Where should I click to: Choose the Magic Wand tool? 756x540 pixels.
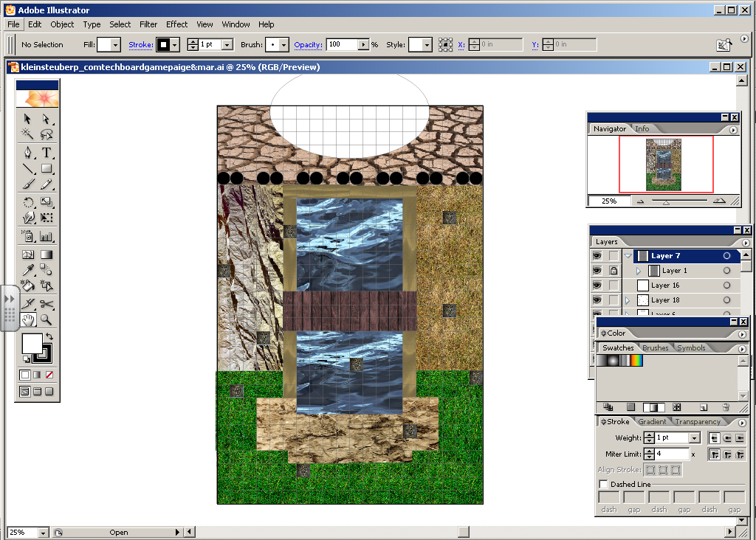[27, 134]
